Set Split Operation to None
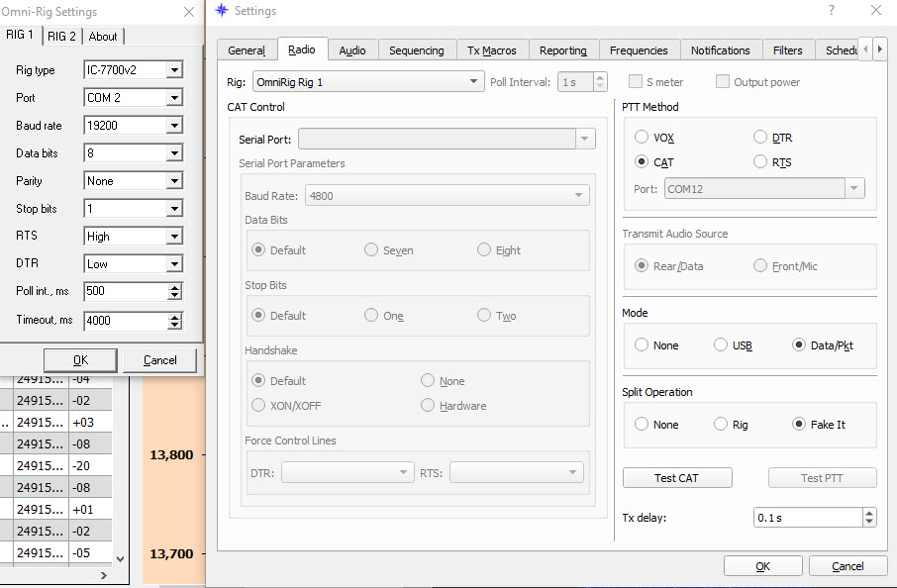The height and width of the screenshot is (588, 897). (642, 424)
